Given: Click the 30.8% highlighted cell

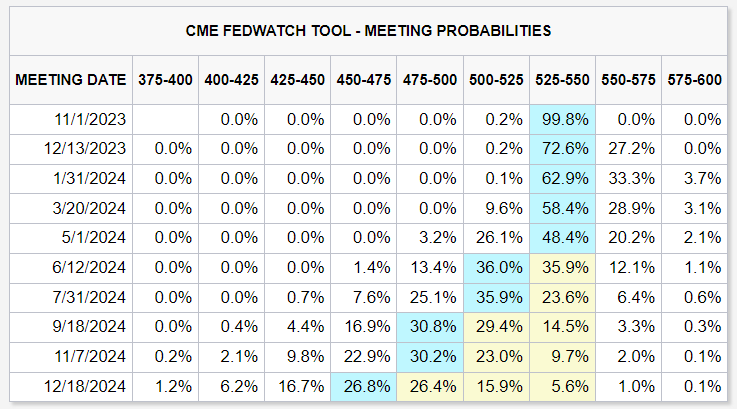Looking at the screenshot, I should (x=430, y=325).
